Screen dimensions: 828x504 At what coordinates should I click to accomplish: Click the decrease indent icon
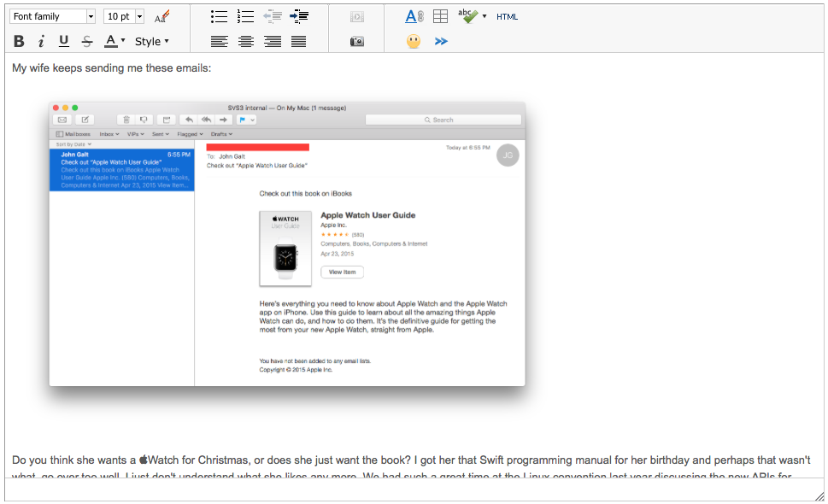tap(273, 16)
